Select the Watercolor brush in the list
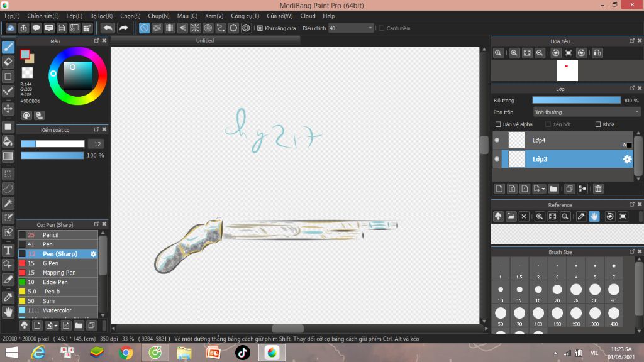644x362 pixels. 57,310
